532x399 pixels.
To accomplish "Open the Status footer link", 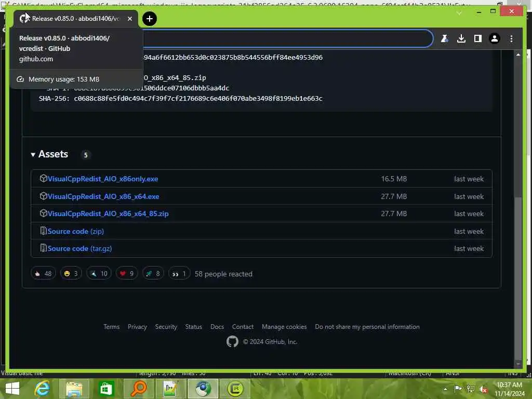I will 193,327.
